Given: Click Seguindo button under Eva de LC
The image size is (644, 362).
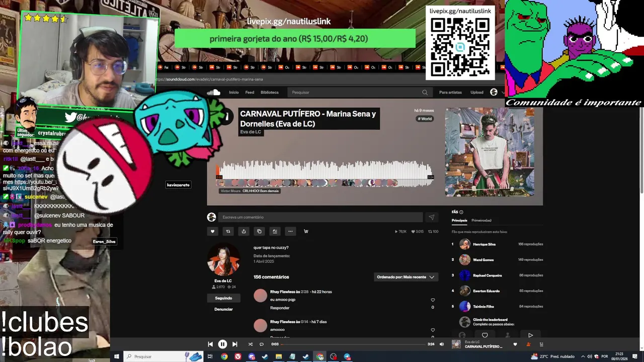Looking at the screenshot, I should click(223, 298).
